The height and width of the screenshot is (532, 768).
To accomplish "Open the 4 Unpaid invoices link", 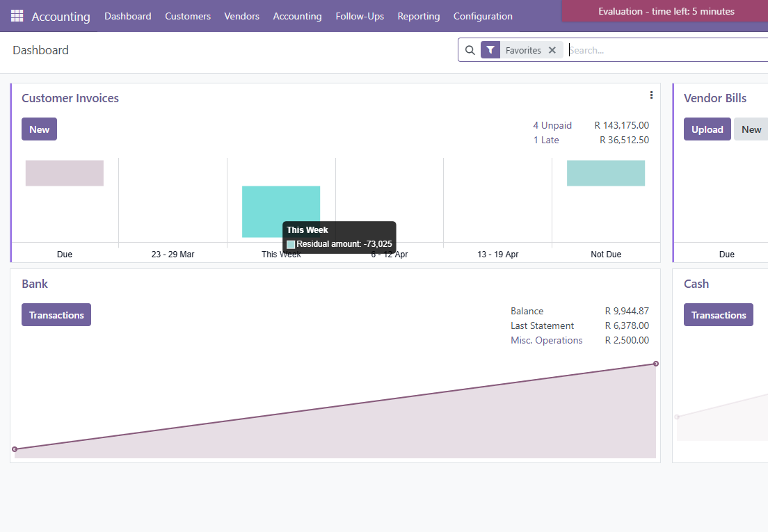I will (552, 125).
